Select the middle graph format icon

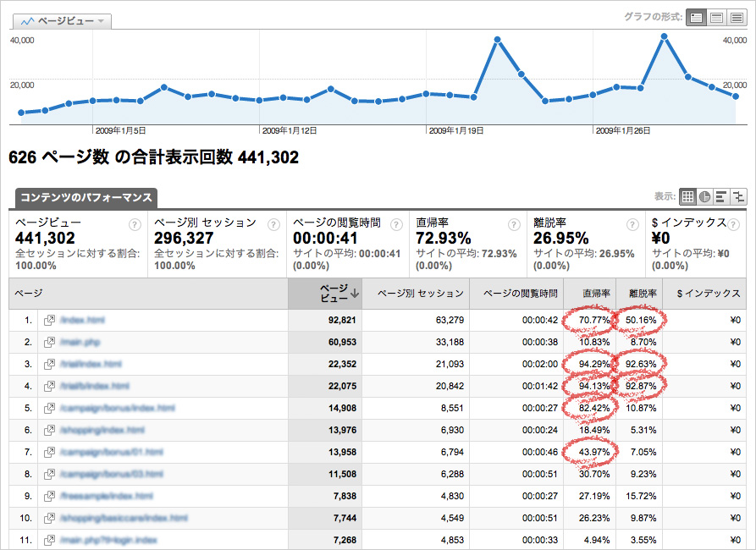(716, 17)
